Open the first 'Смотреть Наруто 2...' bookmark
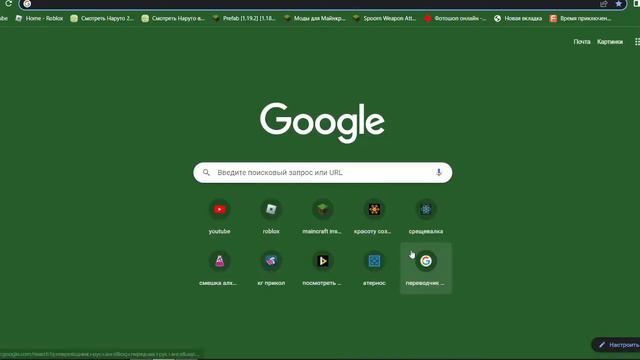640x360 pixels. (102, 18)
